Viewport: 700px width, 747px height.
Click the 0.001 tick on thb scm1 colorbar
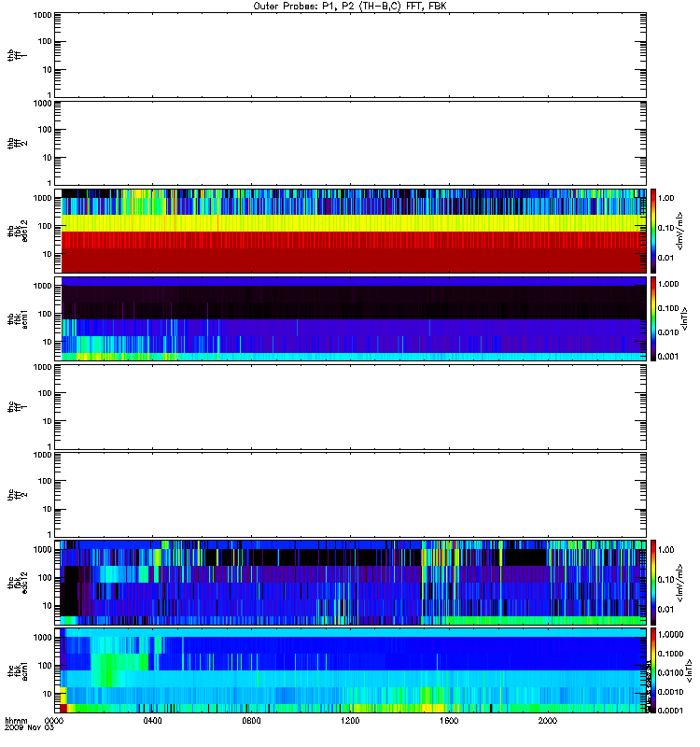tap(668, 357)
